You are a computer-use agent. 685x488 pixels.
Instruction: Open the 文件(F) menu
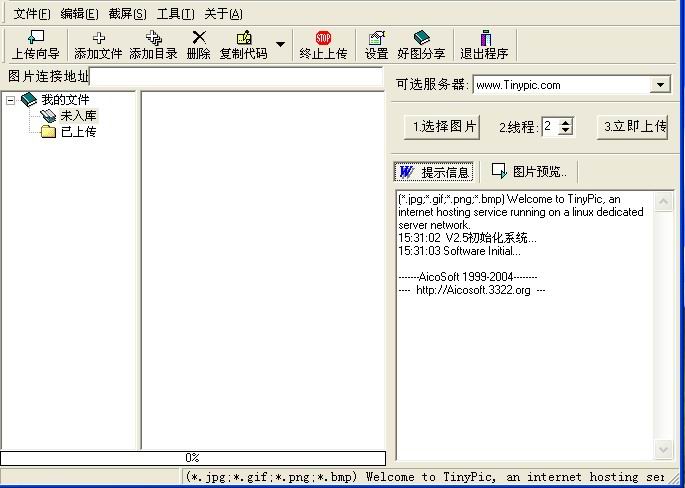[x=31, y=14]
